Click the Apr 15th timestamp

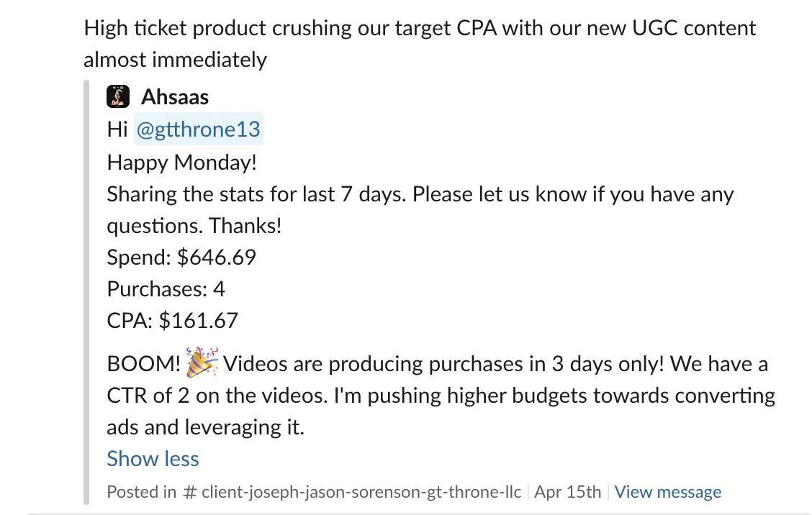[x=567, y=491]
